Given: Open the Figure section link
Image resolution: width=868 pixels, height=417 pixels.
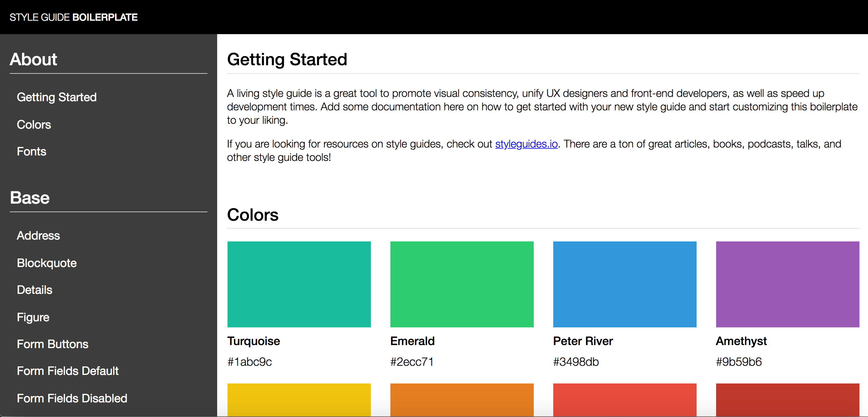Looking at the screenshot, I should [x=33, y=317].
